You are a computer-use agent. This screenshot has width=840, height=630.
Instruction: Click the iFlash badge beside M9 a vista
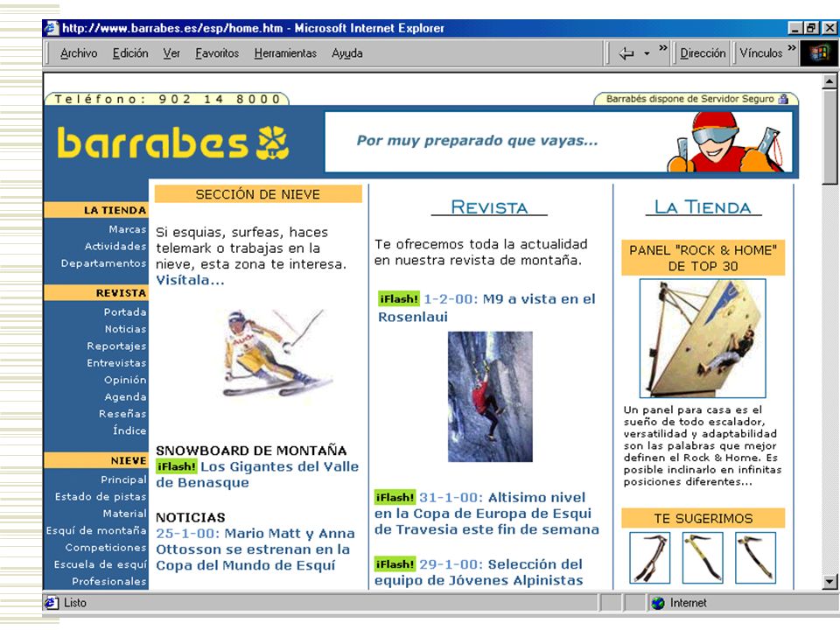(399, 299)
